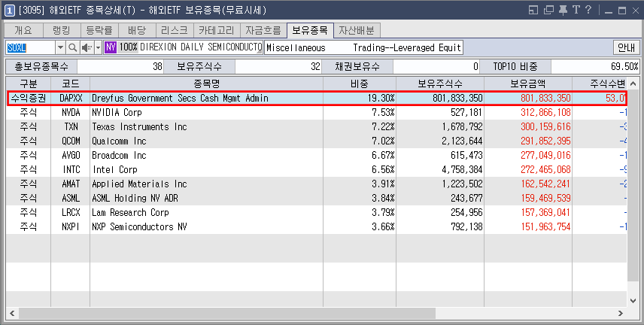Screen dimensions: 644x325
Task: Sort by the 코드 column header
Action: click(71, 84)
